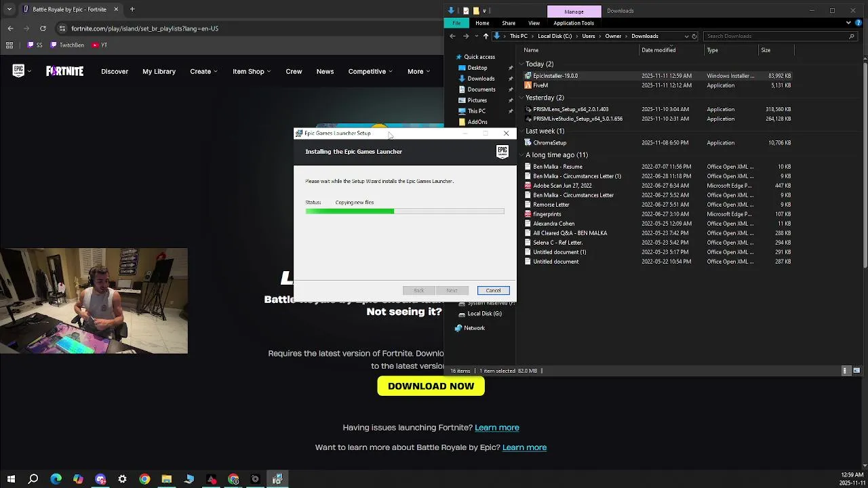868x488 pixels.
Task: Reload the Fortnite page in the browser
Action: (43, 28)
